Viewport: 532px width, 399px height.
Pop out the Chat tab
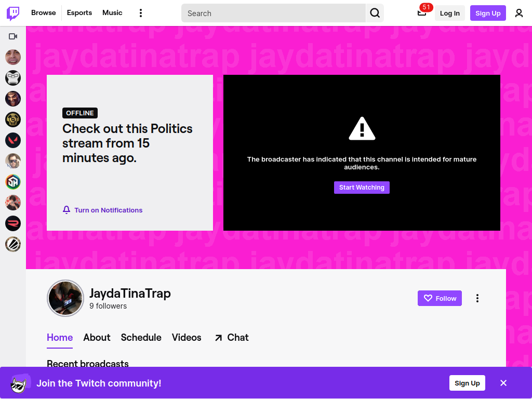click(x=232, y=338)
